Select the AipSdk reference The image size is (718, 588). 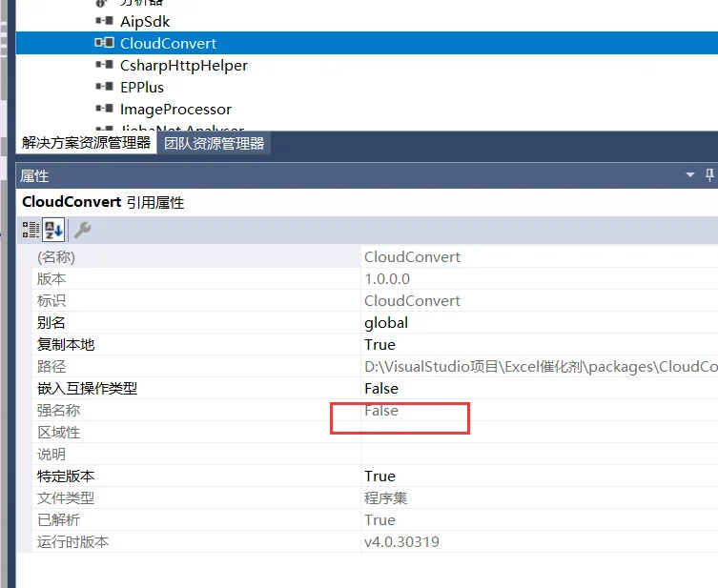point(145,22)
